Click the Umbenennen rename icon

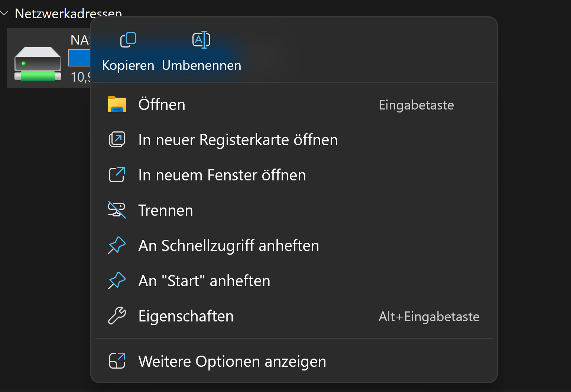(x=201, y=40)
